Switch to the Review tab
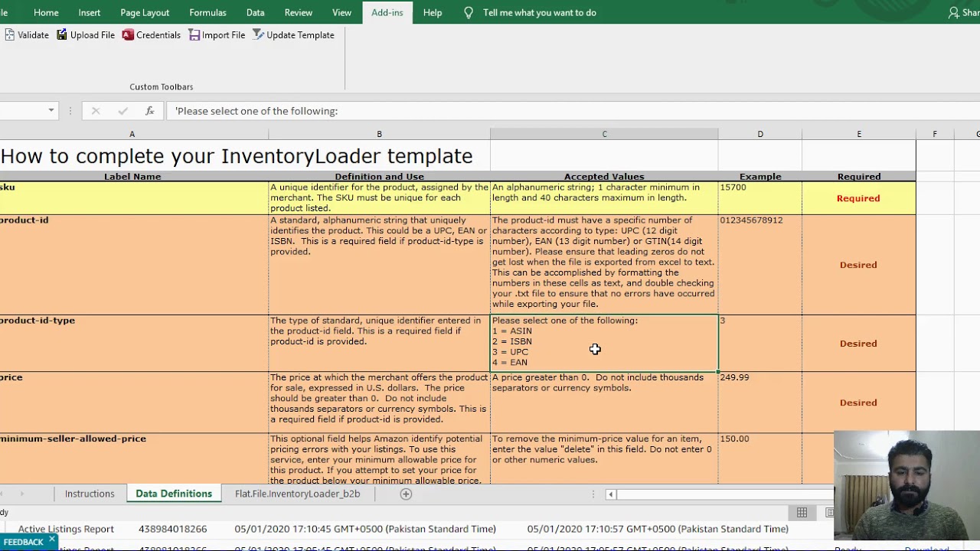This screenshot has height=551, width=980. (298, 12)
